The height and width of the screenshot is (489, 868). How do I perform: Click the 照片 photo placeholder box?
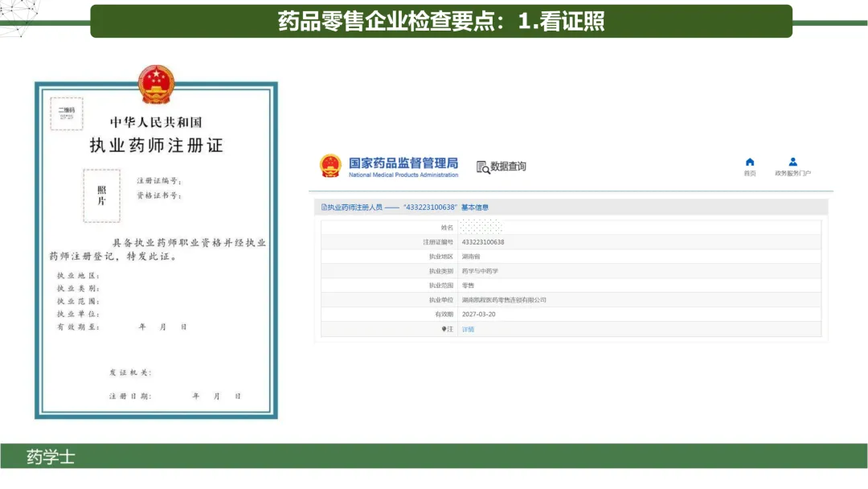[x=101, y=196]
